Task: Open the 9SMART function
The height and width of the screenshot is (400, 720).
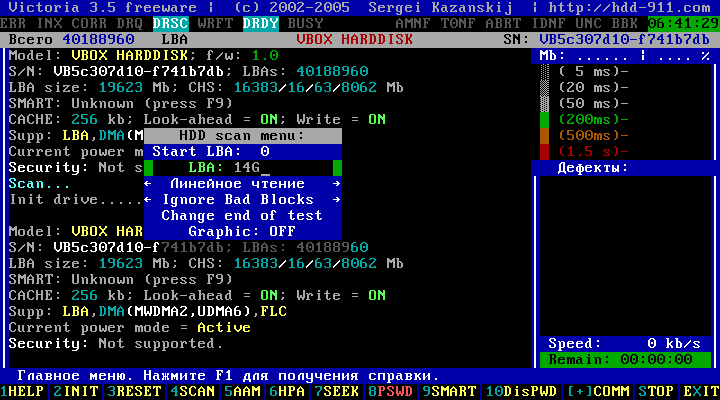Action: tap(447, 392)
